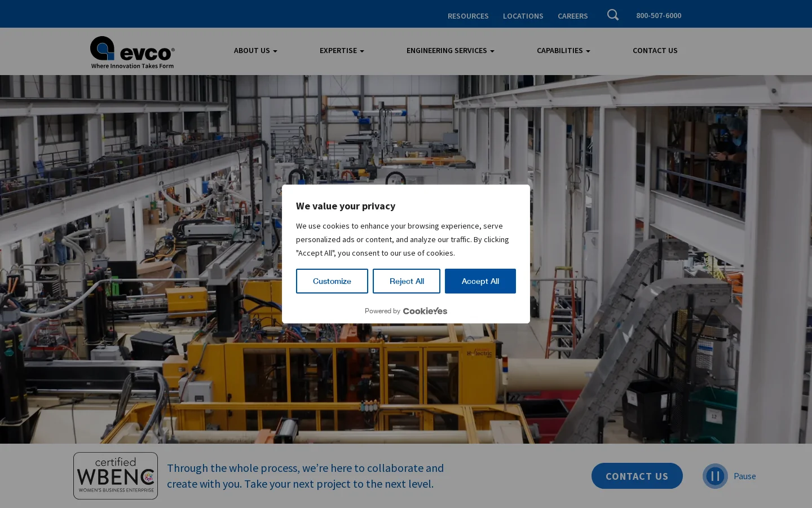
Task: Visit the Locations page
Action: (523, 16)
